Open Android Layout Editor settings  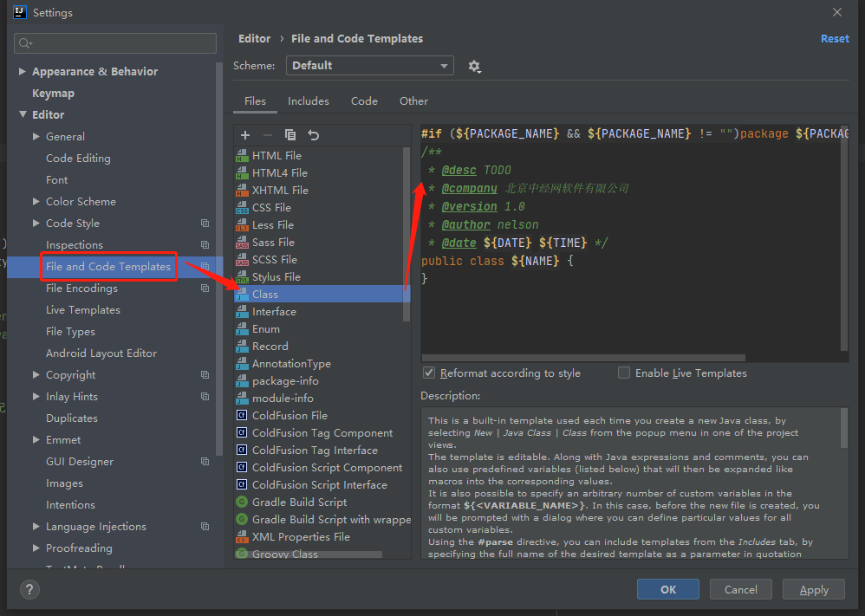[101, 353]
